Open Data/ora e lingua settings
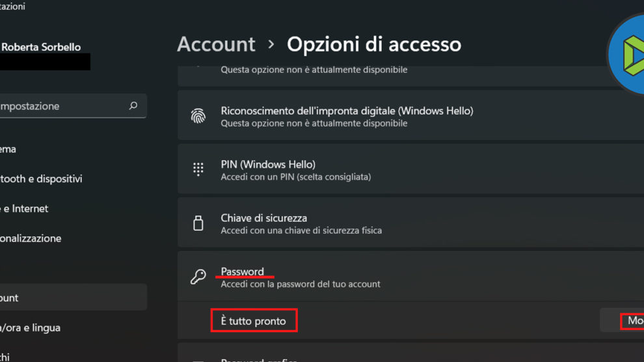Screen dimensions: 644x362 click(x=34, y=327)
